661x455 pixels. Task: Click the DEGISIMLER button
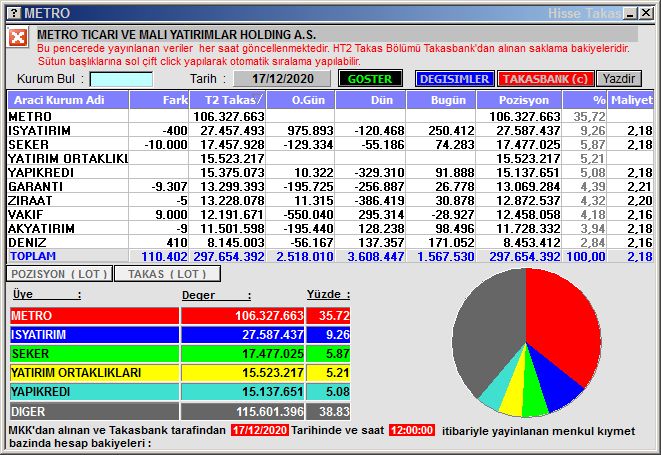pyautogui.click(x=454, y=79)
